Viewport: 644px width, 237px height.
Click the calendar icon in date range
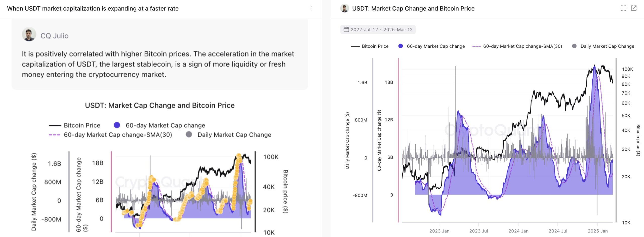click(346, 29)
